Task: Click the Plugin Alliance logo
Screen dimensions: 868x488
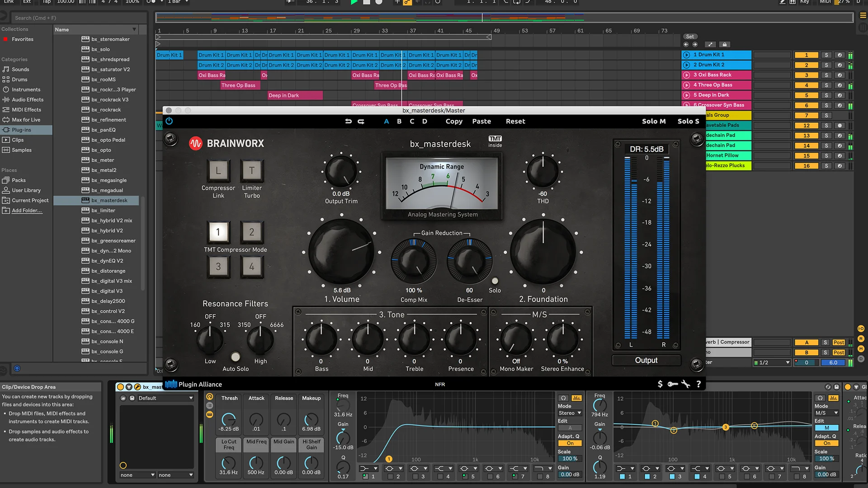Action: pyautogui.click(x=193, y=384)
